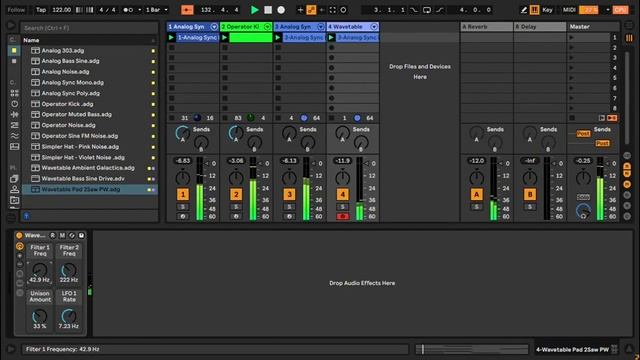Toggle the orange Back to Arrangement button
Viewport: 640px width, 360px height.
point(187,10)
